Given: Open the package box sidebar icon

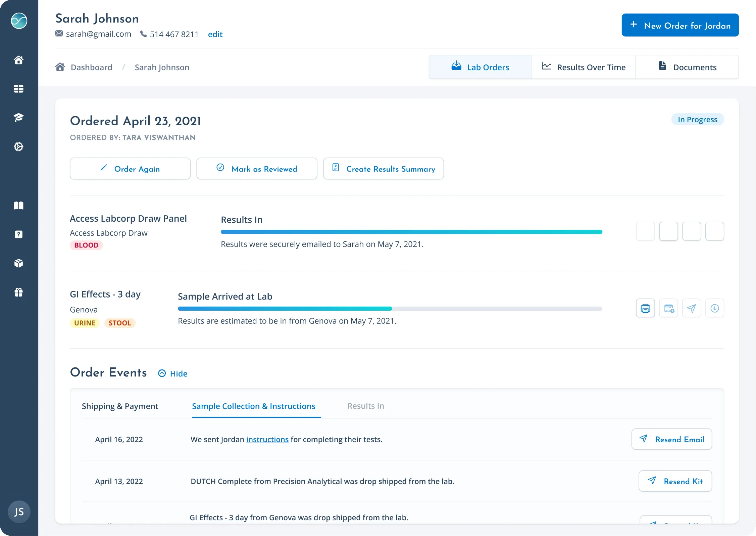Looking at the screenshot, I should pos(19,263).
